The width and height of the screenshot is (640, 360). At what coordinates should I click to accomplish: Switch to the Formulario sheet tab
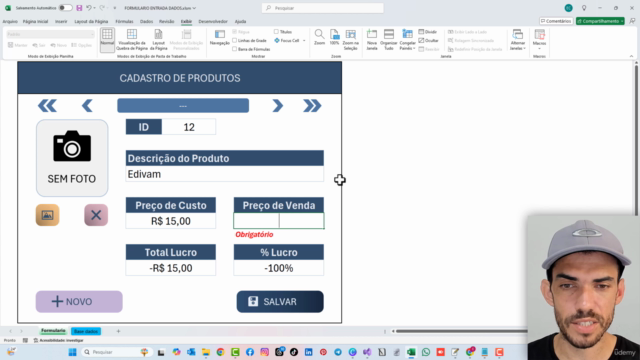click(x=53, y=331)
